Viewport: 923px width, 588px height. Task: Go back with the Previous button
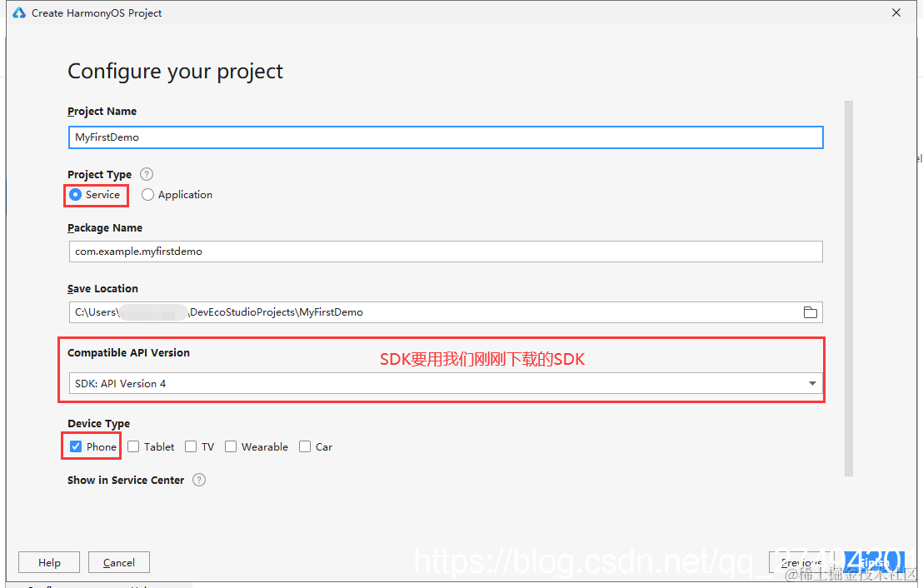click(x=801, y=563)
